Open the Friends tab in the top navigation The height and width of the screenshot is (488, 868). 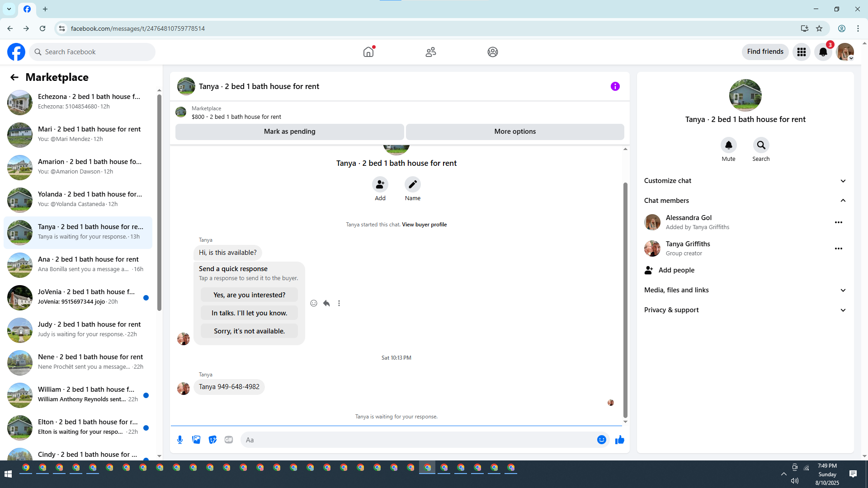tap(430, 52)
